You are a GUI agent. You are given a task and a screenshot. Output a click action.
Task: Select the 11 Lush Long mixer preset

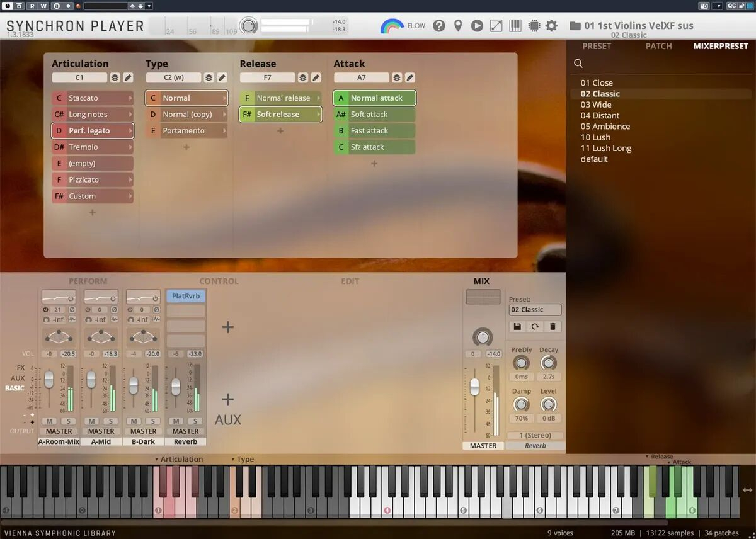point(605,148)
